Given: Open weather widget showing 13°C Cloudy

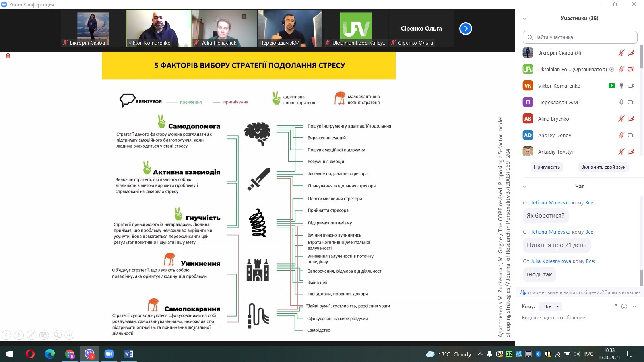Looking at the screenshot, I should pyautogui.click(x=448, y=354).
